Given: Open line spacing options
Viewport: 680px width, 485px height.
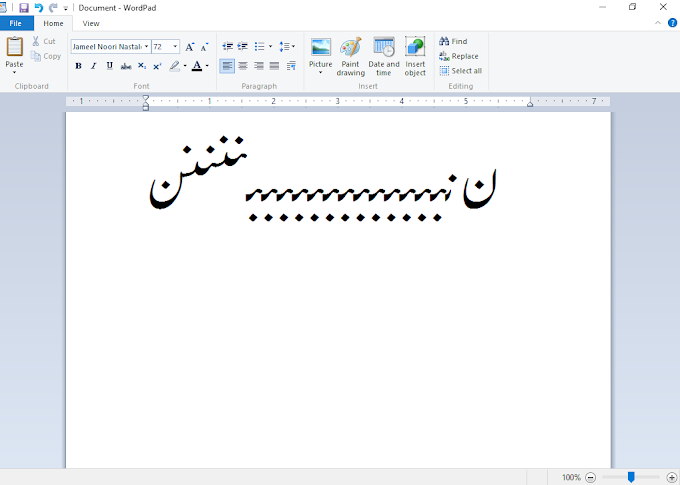Looking at the screenshot, I should pos(287,46).
